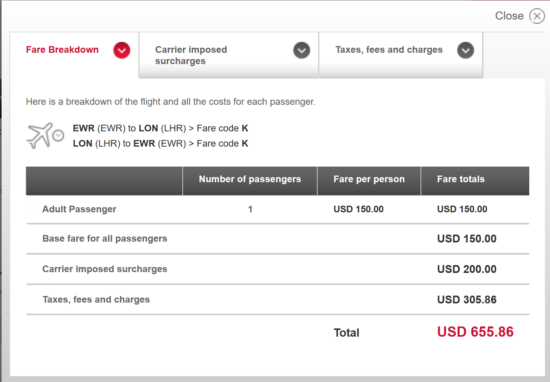This screenshot has width=550, height=382.
Task: Click the airplane with clock icon
Action: [x=45, y=135]
